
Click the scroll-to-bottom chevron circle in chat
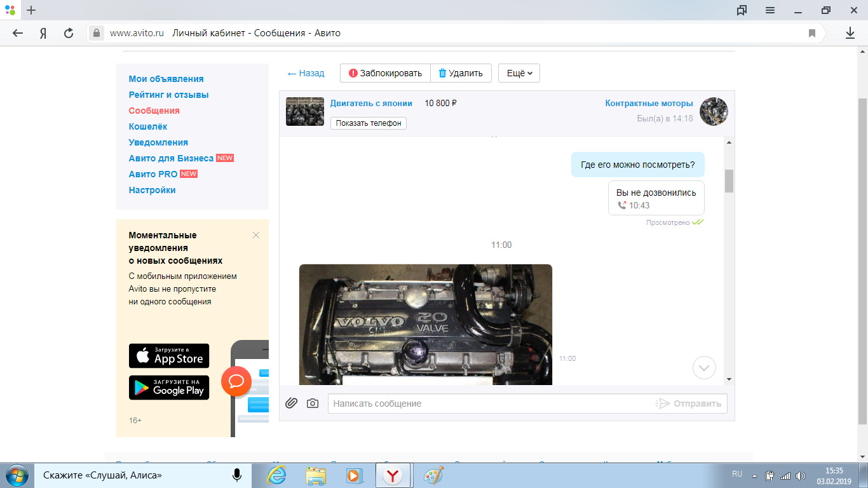(704, 368)
